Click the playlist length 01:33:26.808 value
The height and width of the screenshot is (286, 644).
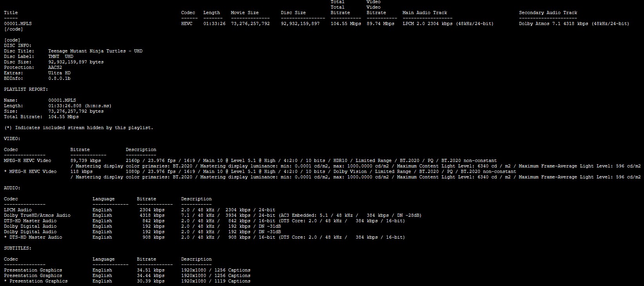pos(80,106)
